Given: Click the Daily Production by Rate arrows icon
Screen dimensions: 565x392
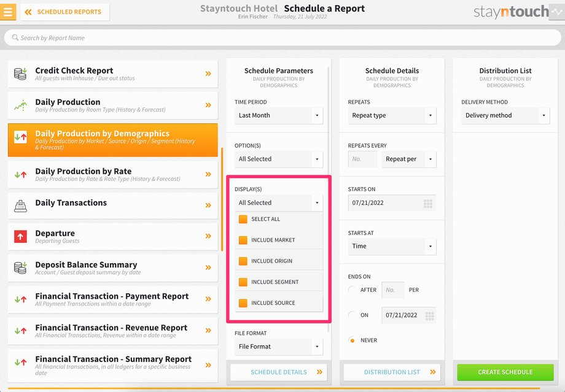Looking at the screenshot, I should pyautogui.click(x=20, y=175).
